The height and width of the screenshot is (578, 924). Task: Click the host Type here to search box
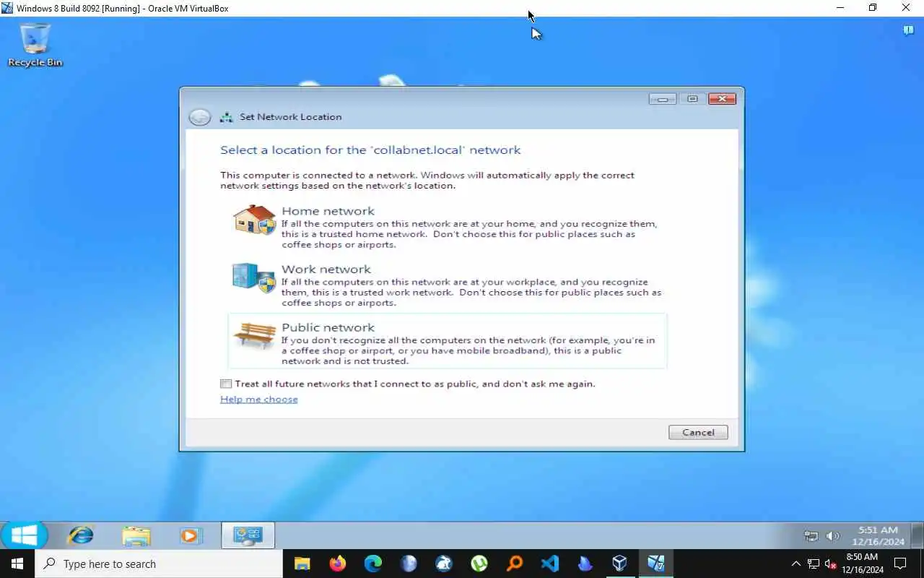click(x=159, y=564)
